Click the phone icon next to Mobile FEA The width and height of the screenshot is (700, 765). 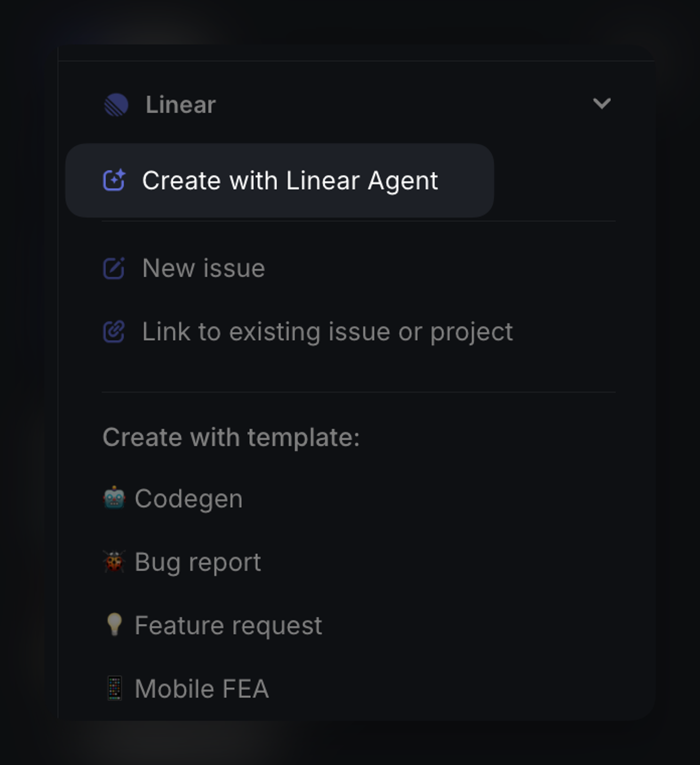point(115,688)
